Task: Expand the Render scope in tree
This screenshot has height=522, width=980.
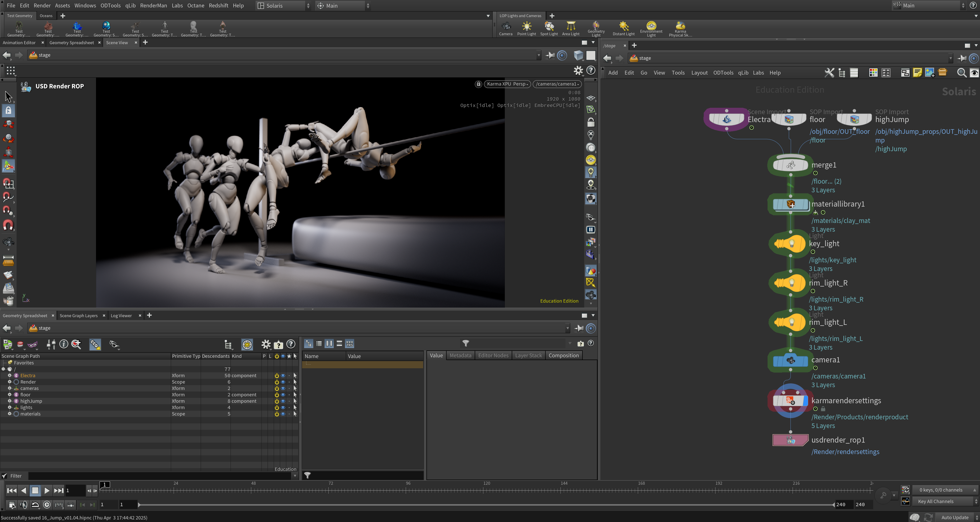Action: point(9,382)
